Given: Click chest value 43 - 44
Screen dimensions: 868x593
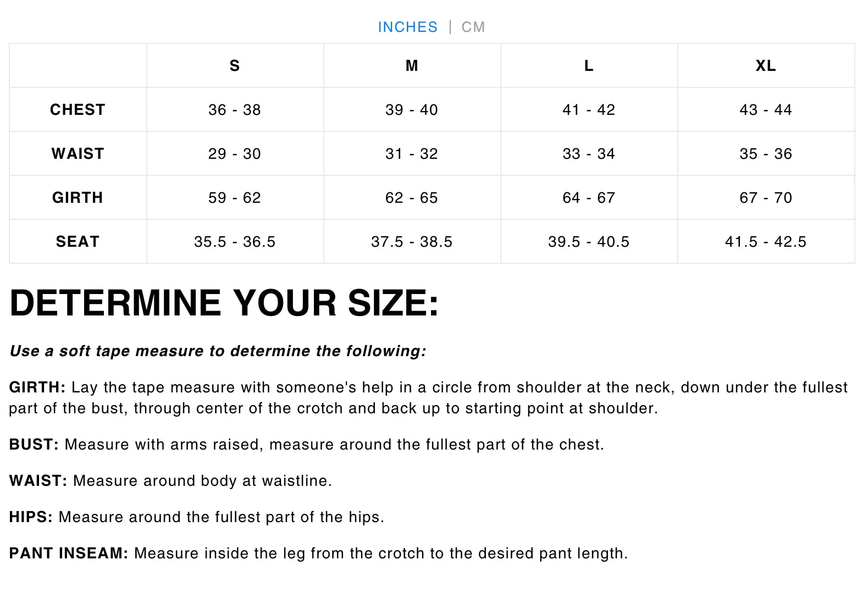Looking at the screenshot, I should [x=766, y=109].
